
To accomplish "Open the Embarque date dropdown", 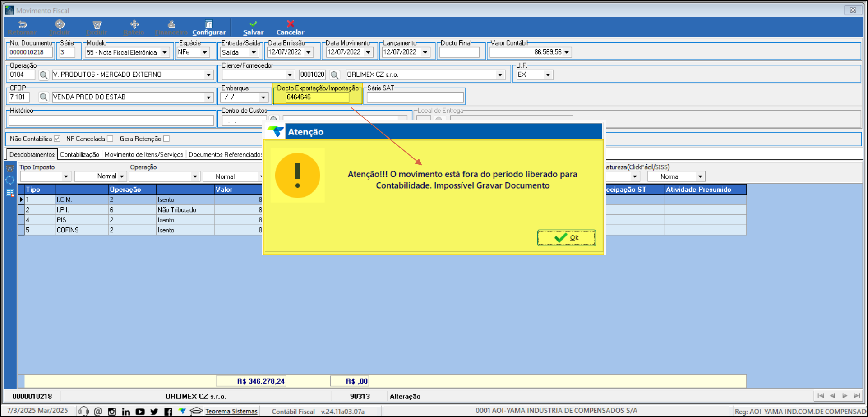I will click(263, 97).
